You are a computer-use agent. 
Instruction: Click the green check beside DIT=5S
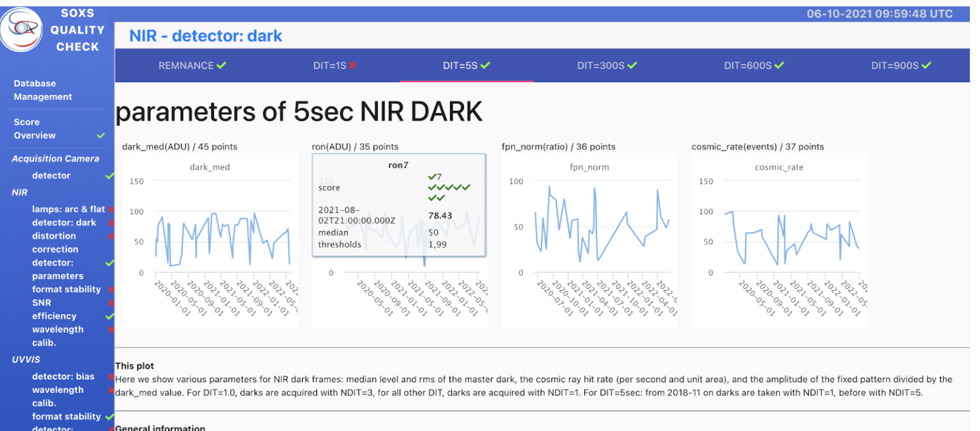click(x=486, y=65)
